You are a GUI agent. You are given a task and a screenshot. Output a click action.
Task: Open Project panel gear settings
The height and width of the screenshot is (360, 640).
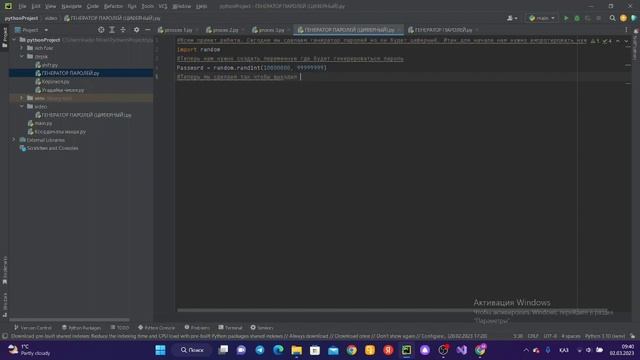click(x=136, y=30)
